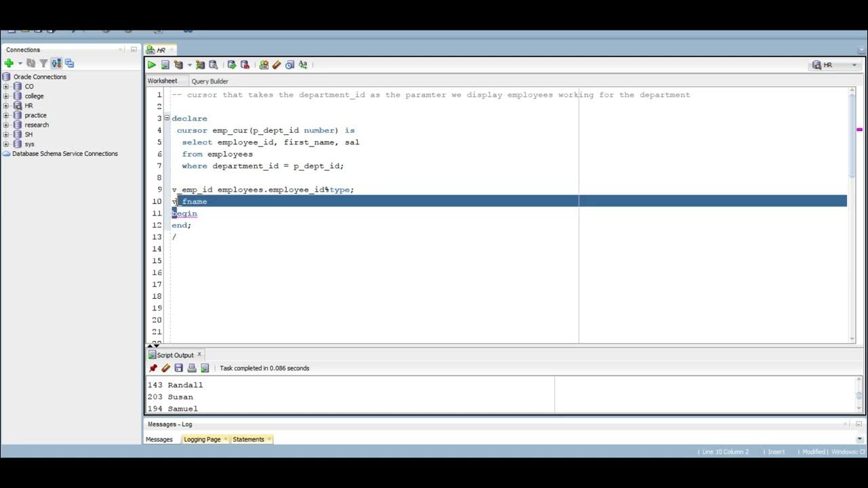Select the college connection

[x=34, y=96]
